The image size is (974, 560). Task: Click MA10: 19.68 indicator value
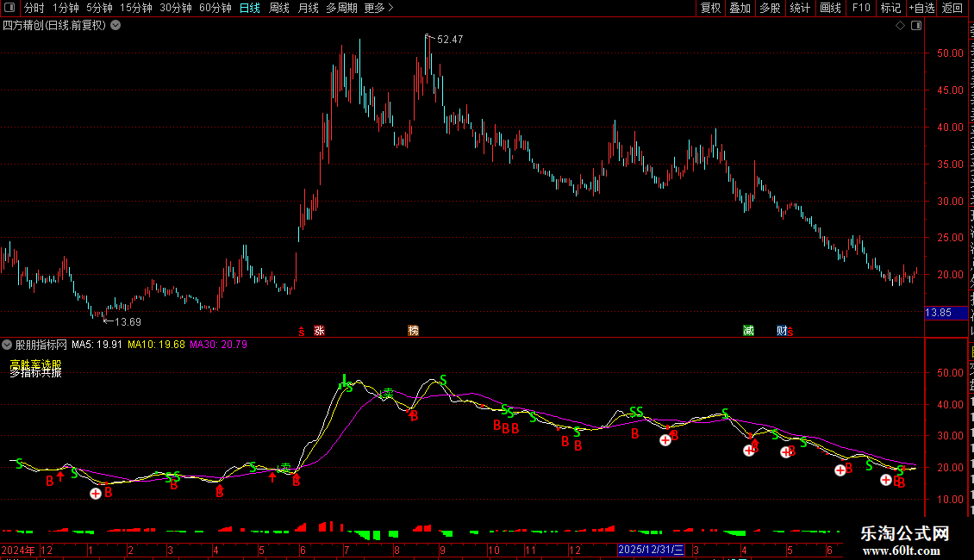(157, 345)
